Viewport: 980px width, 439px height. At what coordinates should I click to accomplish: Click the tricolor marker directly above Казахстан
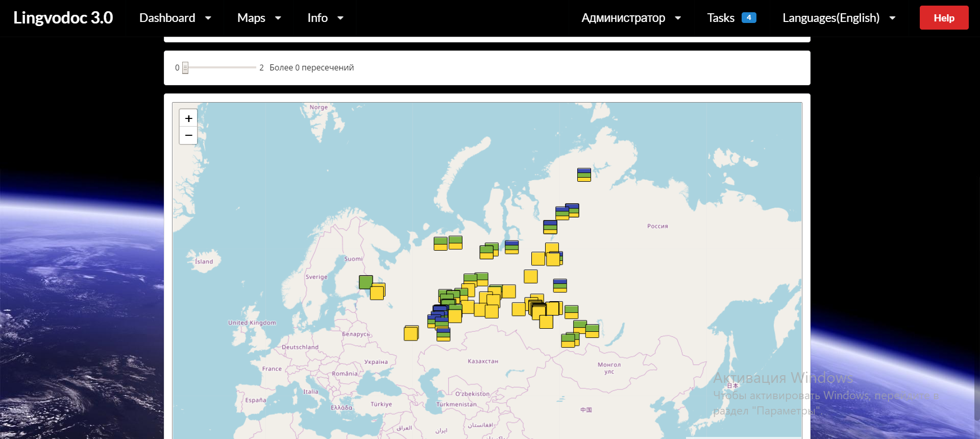click(444, 334)
